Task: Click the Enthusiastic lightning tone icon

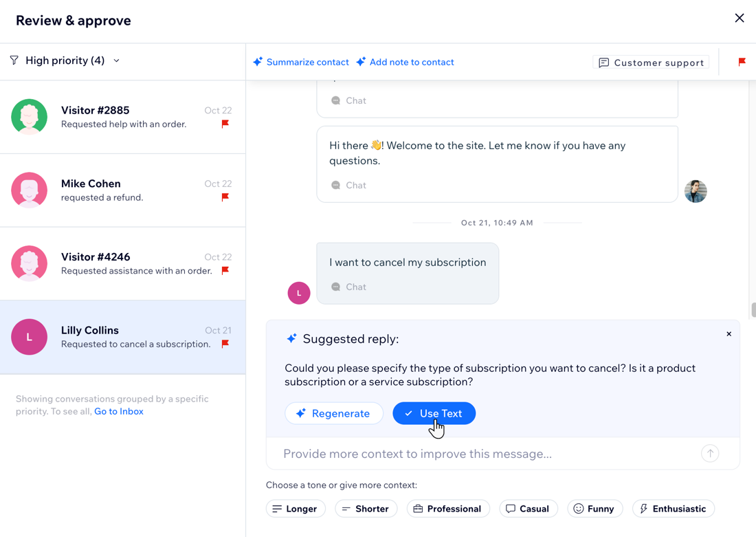Action: click(643, 508)
